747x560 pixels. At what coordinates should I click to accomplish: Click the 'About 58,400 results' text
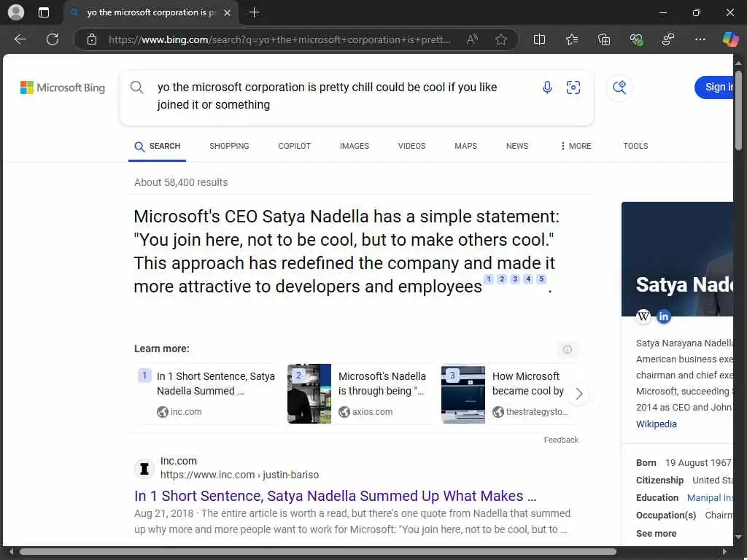pos(181,182)
